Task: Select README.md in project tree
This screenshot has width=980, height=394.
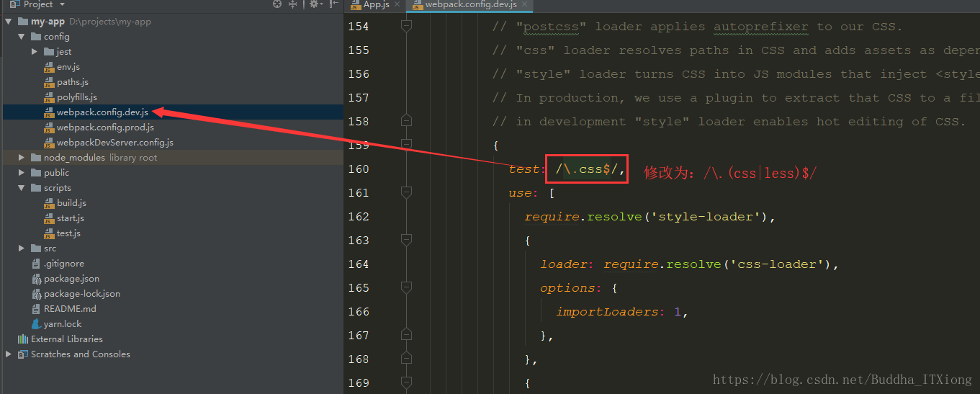Action: pyautogui.click(x=70, y=309)
